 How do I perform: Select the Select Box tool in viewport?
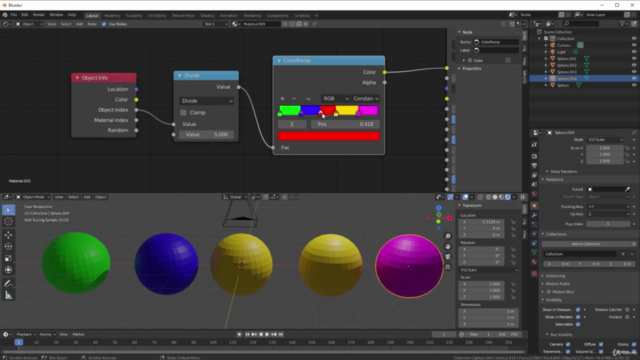click(9, 210)
